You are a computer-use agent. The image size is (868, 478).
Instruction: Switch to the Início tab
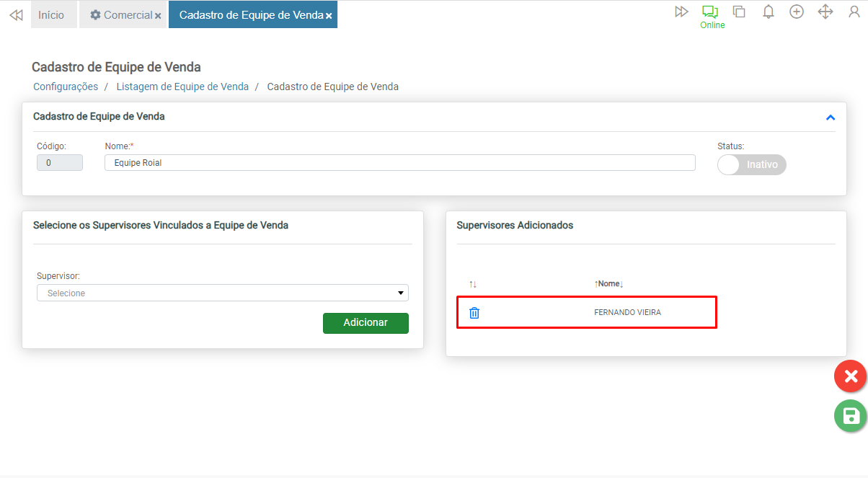[51, 15]
